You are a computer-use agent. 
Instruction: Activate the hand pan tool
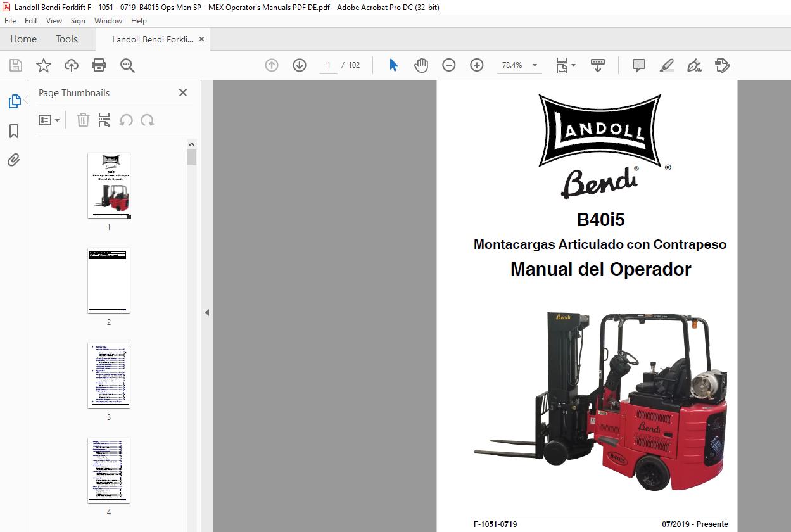click(421, 65)
